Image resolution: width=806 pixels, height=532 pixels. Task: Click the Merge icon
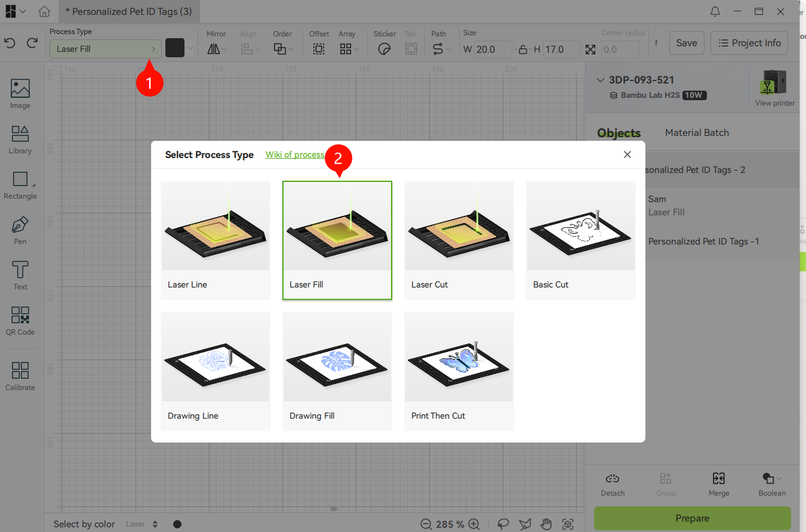(x=719, y=479)
